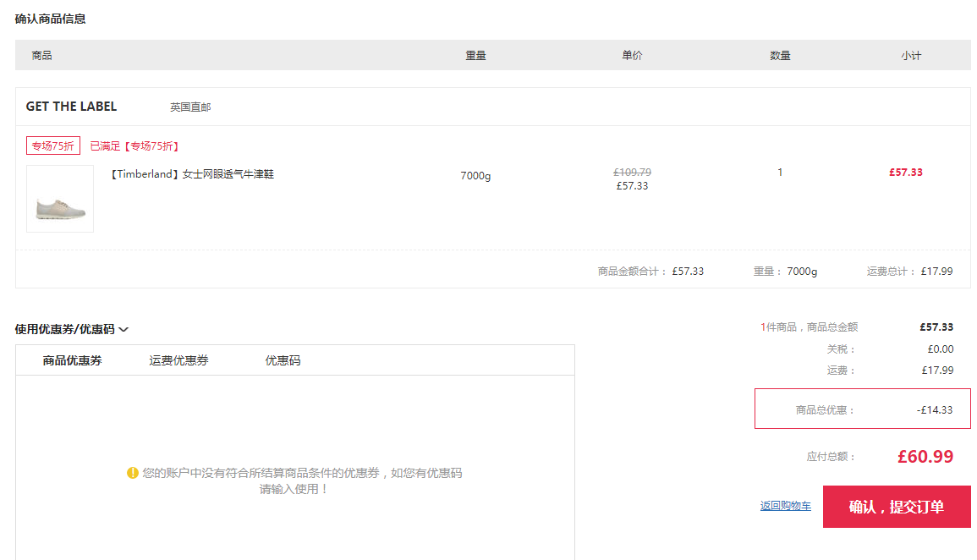
Task: Open the 优惠码 tab
Action: (x=283, y=360)
